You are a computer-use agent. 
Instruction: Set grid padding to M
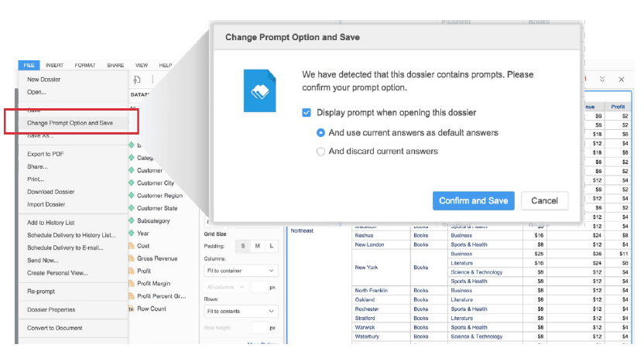pos(256,246)
